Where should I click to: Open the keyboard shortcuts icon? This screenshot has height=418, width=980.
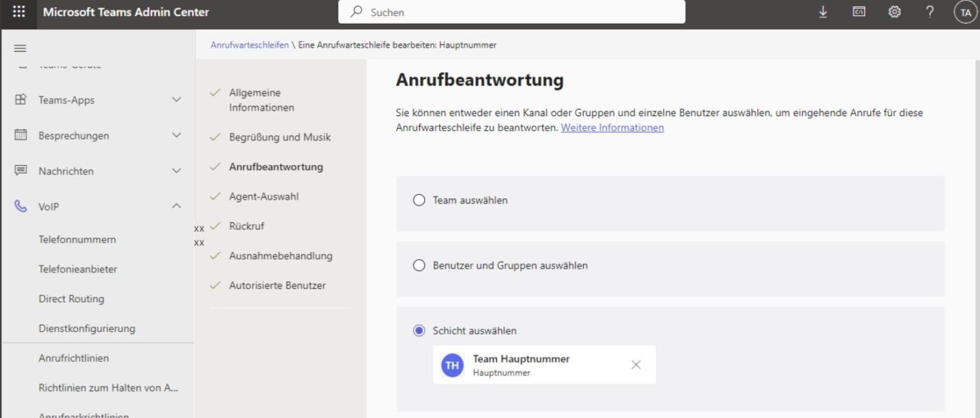[x=858, y=12]
